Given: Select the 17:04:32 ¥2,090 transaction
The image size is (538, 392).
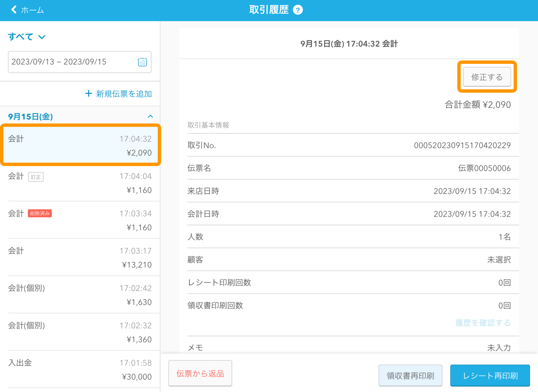Looking at the screenshot, I should tap(80, 146).
